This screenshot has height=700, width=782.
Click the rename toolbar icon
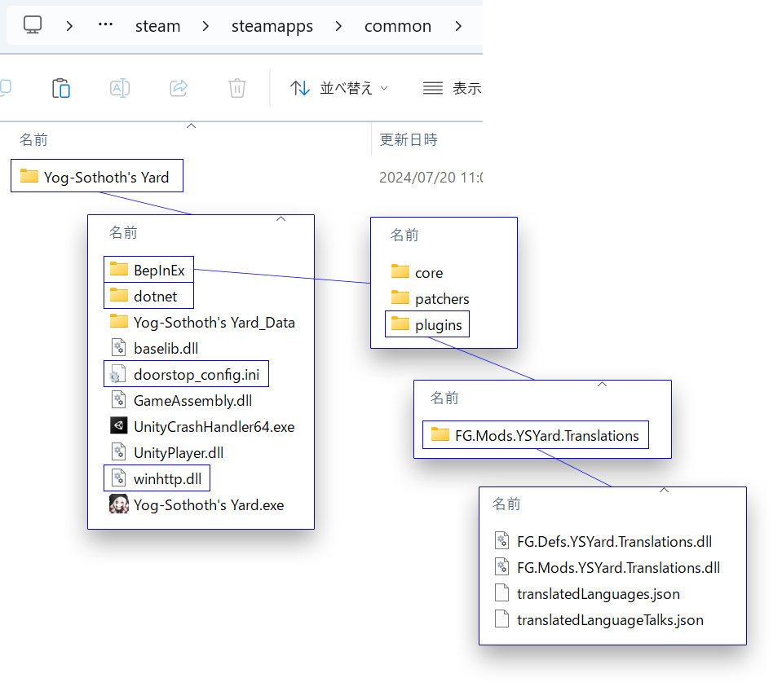tap(120, 88)
